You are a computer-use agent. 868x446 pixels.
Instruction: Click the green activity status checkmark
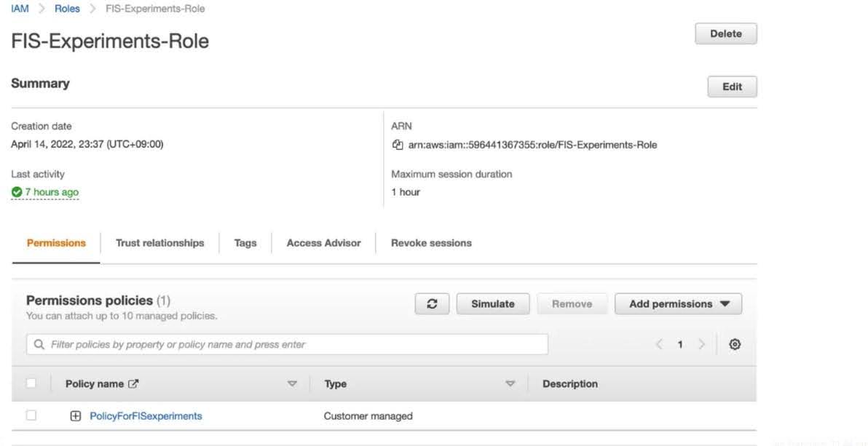point(15,191)
